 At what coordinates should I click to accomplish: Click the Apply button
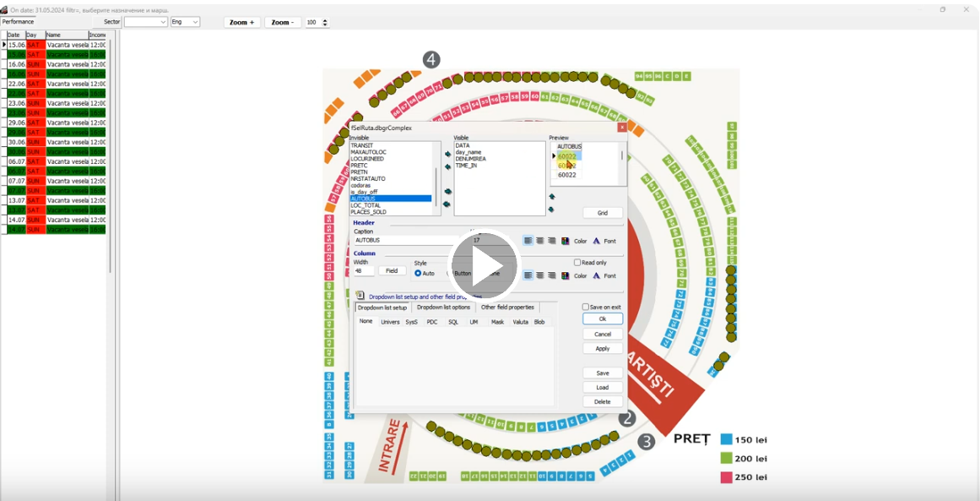603,348
